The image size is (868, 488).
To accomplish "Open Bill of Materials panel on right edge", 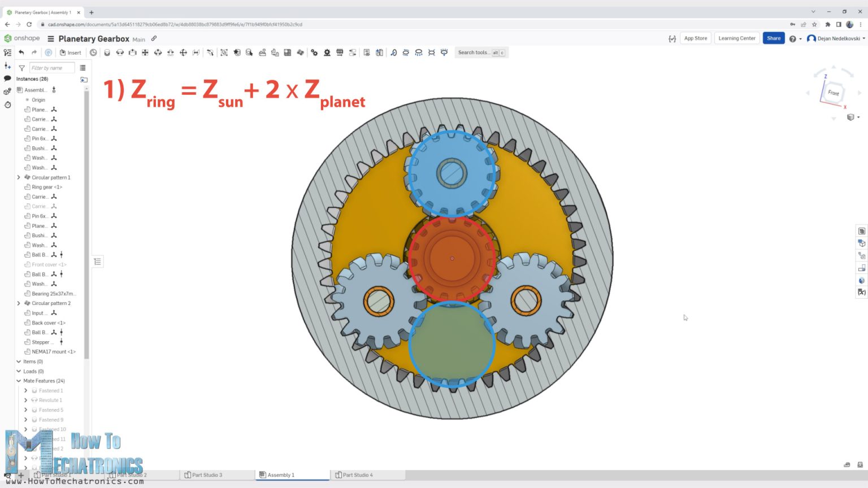I will click(x=861, y=231).
